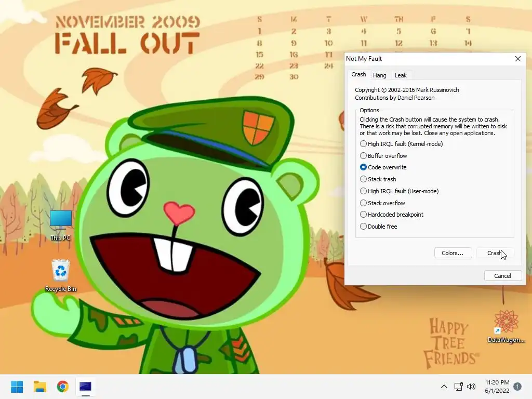Click the Not My Fault title text
Viewport: 532px width, 399px height.
point(364,59)
